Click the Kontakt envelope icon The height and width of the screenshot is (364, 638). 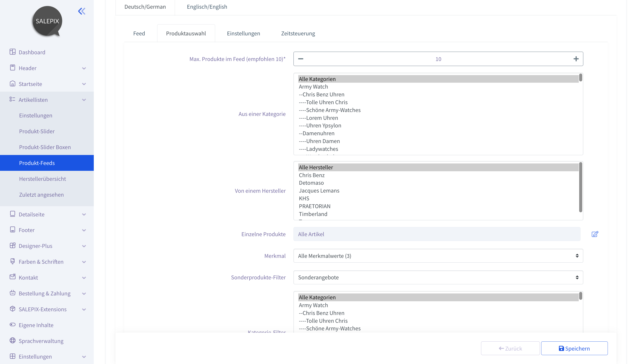13,277
